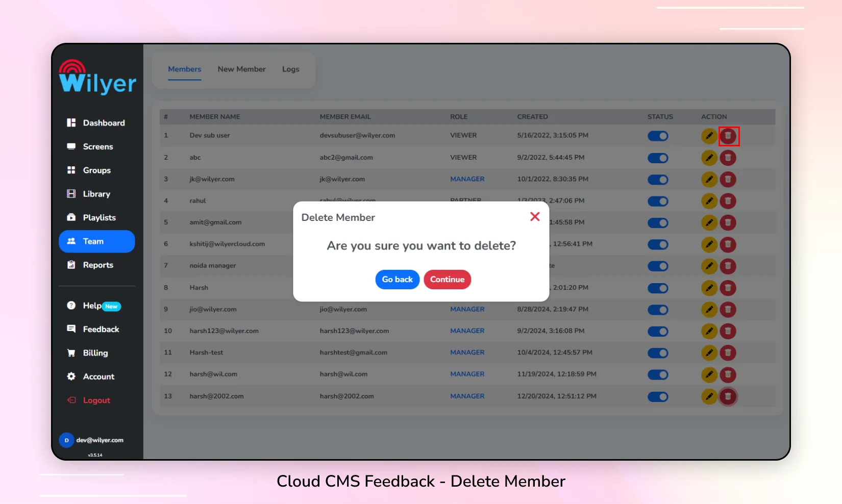This screenshot has height=504, width=842.
Task: Edit member abc row
Action: click(709, 158)
